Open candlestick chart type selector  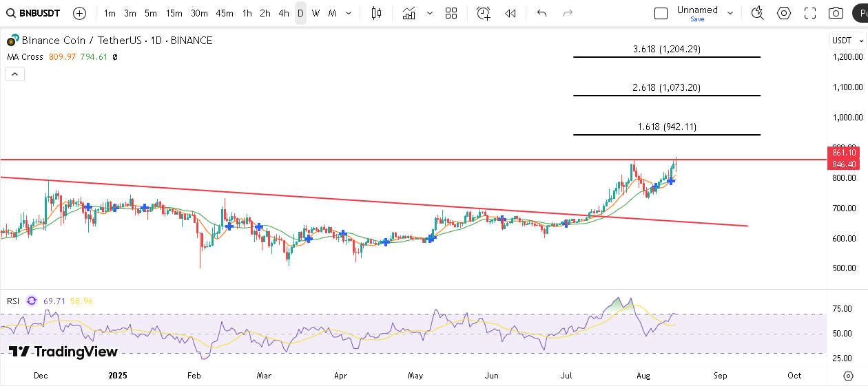point(376,13)
